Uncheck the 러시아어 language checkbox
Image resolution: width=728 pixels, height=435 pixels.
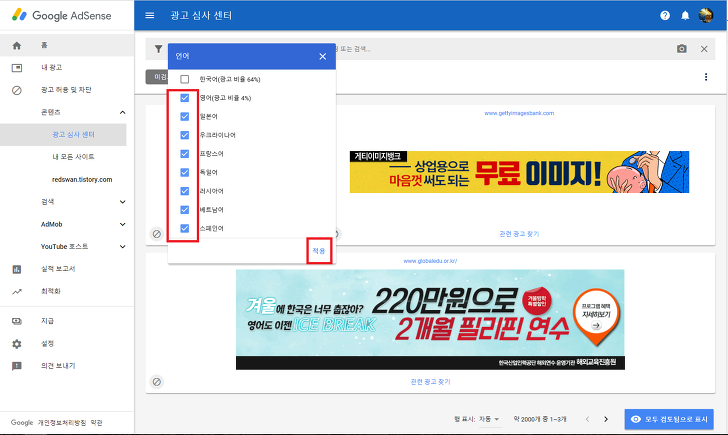[x=185, y=191]
